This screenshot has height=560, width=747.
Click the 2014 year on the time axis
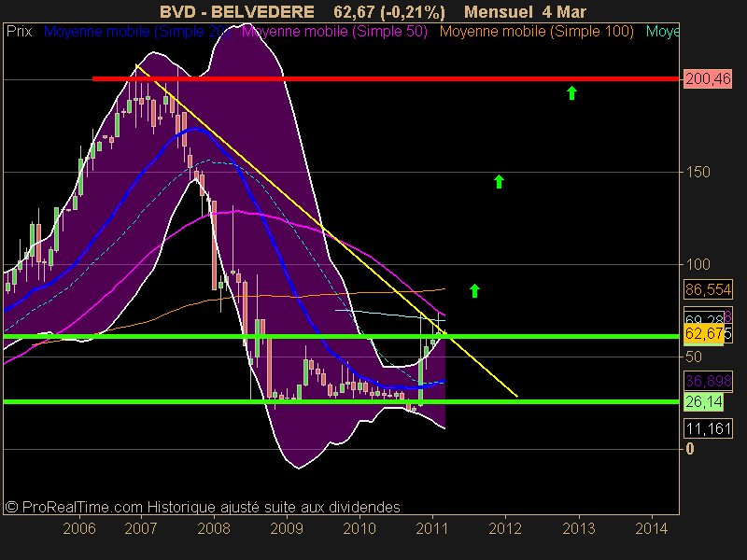[652, 528]
